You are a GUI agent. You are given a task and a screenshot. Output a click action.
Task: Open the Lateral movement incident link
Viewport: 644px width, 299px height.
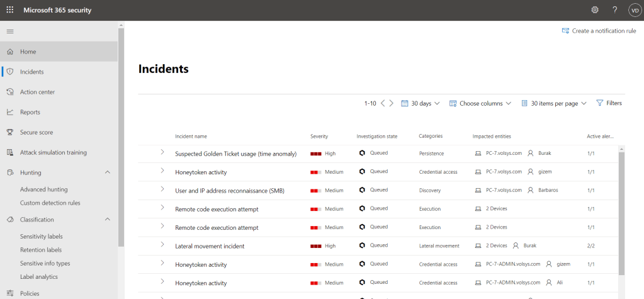(x=210, y=246)
